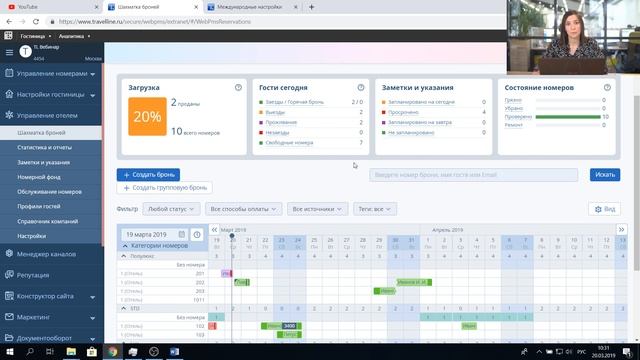The image size is (640, 360).
Task: Show help for Гости сегодня card
Action: (x=361, y=87)
